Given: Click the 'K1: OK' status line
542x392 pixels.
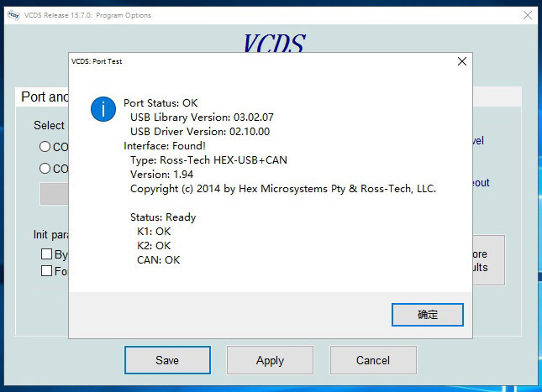Looking at the screenshot, I should click(154, 232).
